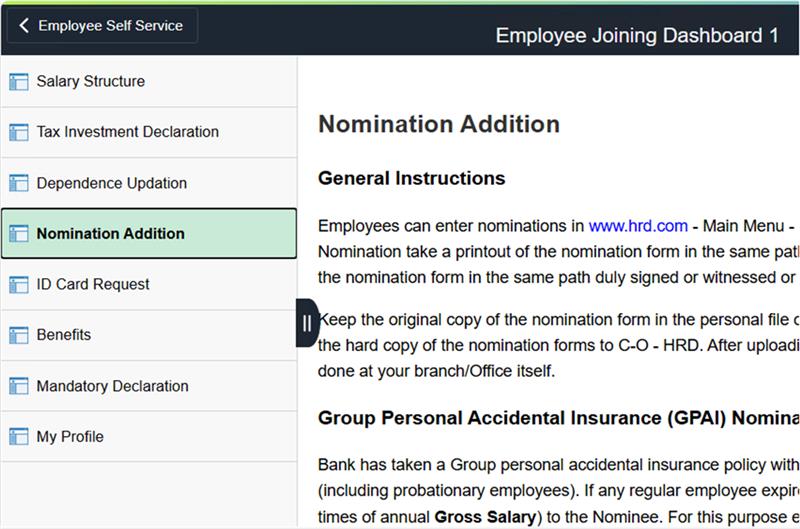Screen dimensions: 800x529
Task: Open ID Card Request page
Action: coord(93,285)
